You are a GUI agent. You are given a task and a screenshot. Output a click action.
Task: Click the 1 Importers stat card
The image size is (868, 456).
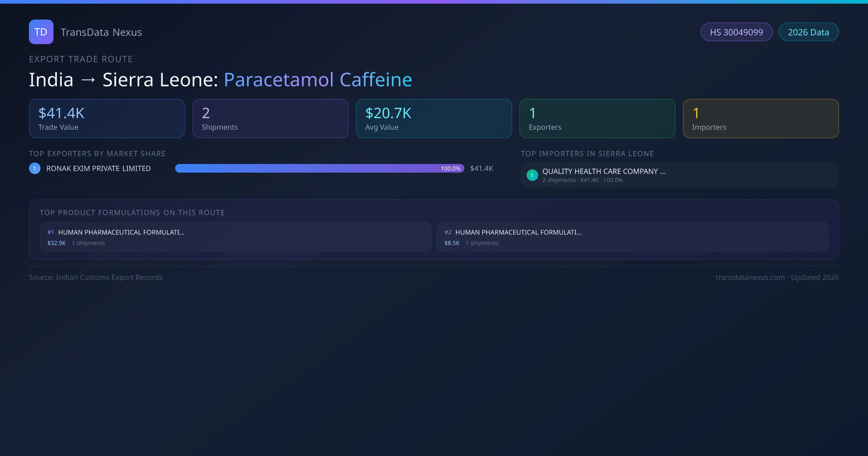coord(761,119)
